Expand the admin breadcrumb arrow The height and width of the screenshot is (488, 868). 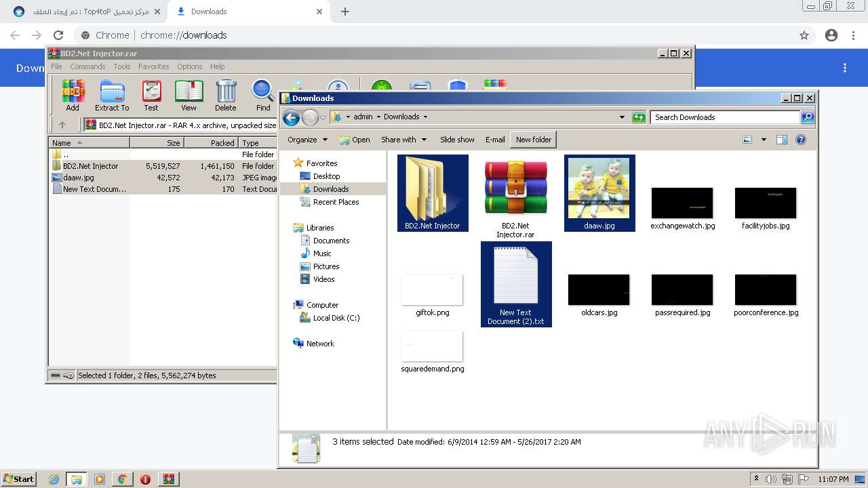click(x=378, y=117)
